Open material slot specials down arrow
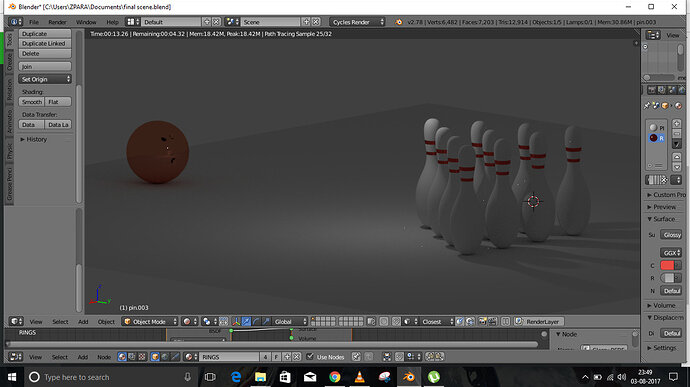Screen dimensions: 690x387 click(x=677, y=144)
